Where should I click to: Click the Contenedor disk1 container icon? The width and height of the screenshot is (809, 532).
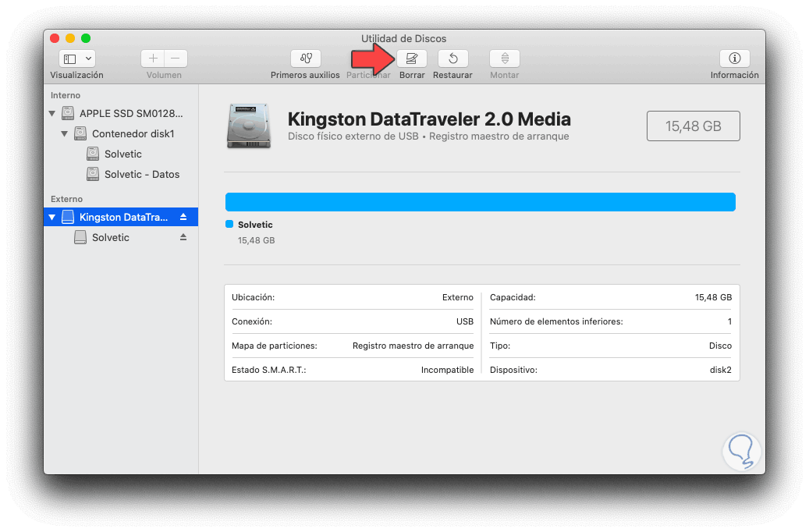point(80,133)
